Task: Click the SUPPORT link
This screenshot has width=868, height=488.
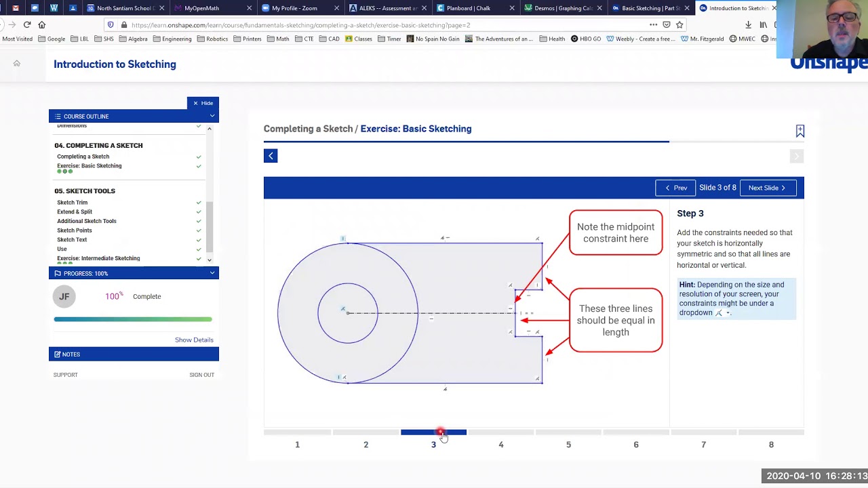Action: 66,375
